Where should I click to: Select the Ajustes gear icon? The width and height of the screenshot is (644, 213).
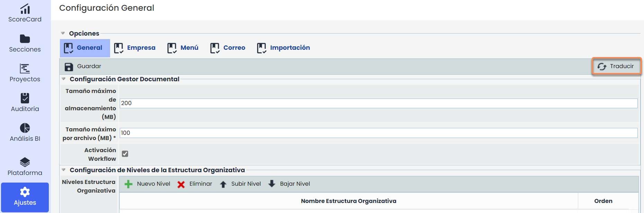pos(25,192)
